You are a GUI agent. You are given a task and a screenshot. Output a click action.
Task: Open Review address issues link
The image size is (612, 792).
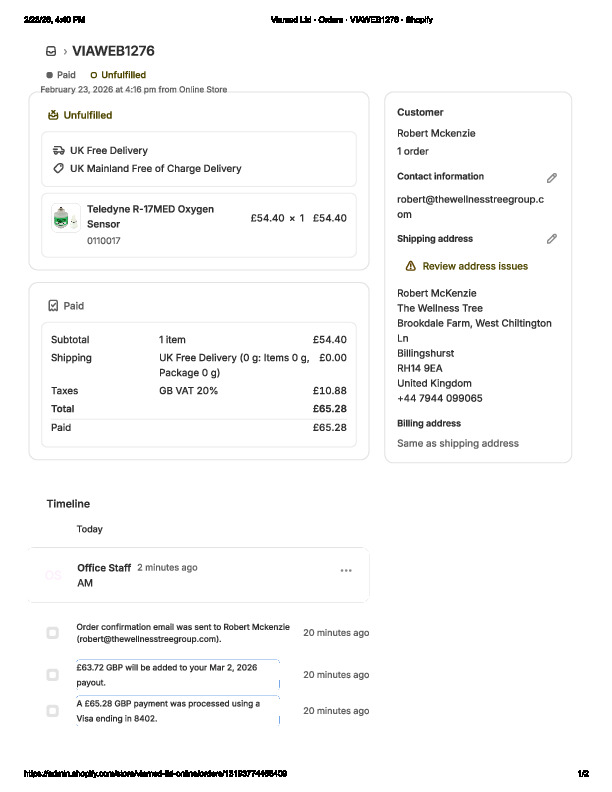pyautogui.click(x=475, y=267)
